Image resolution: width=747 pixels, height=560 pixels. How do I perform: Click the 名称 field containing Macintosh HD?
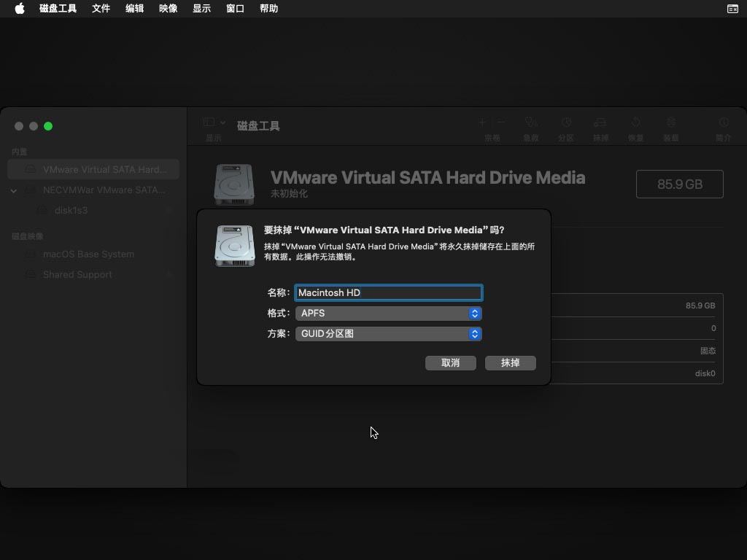(388, 292)
